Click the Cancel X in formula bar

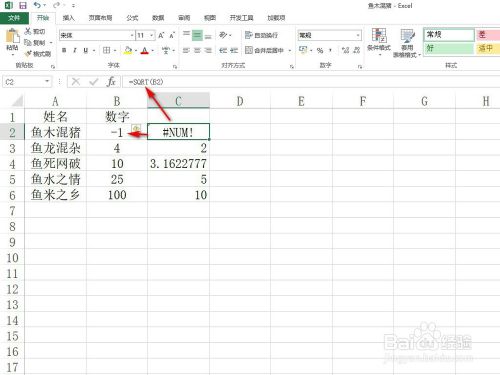click(x=76, y=82)
